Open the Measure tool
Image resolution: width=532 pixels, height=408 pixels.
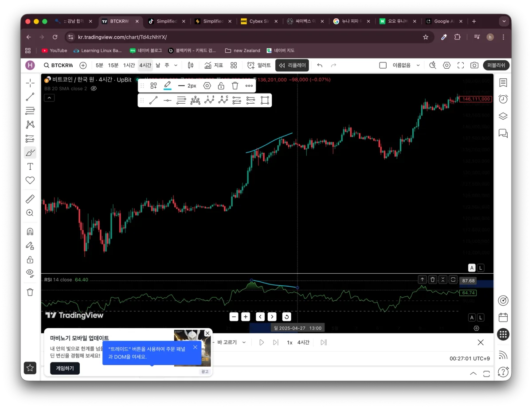[30, 199]
